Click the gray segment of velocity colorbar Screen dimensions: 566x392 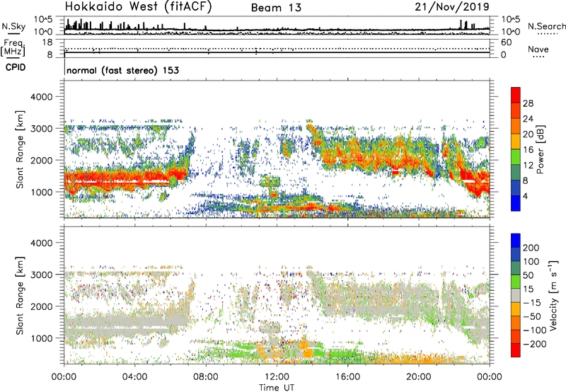pyautogui.click(x=516, y=296)
